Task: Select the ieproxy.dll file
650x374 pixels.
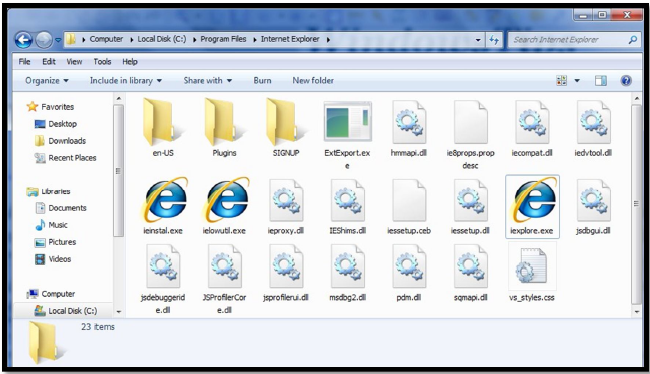Action: (x=286, y=207)
